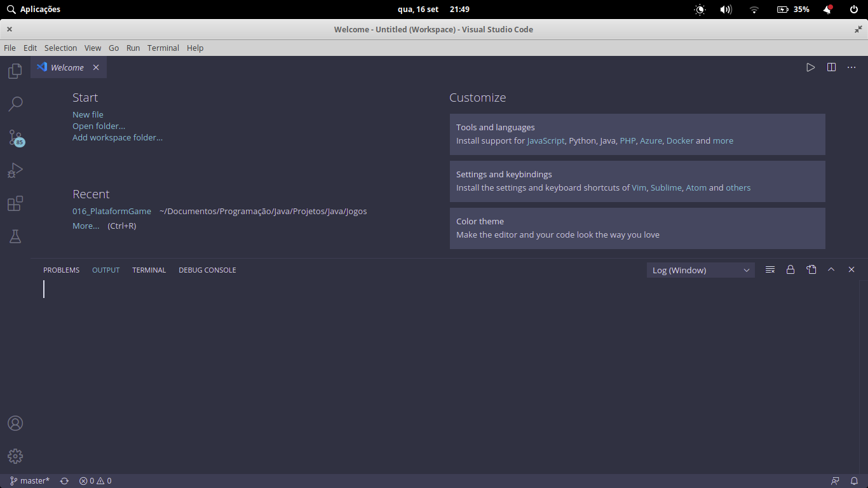Open the Terminal menu

163,48
